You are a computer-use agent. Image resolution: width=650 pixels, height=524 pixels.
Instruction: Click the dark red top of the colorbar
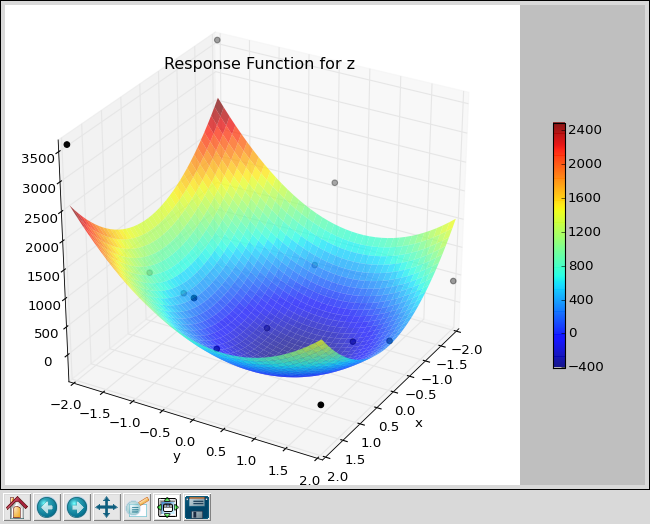(559, 127)
